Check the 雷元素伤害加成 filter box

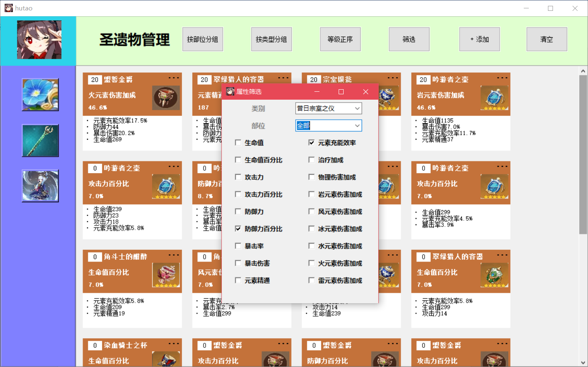pyautogui.click(x=312, y=280)
